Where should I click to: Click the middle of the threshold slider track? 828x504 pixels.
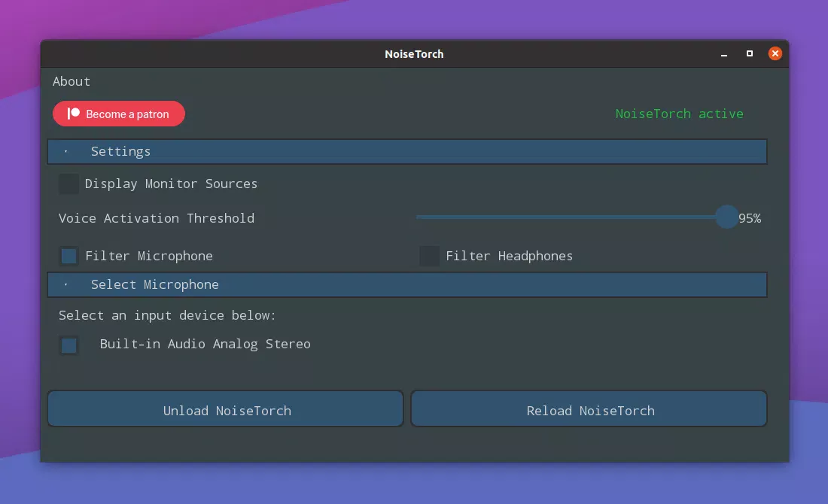tap(572, 217)
